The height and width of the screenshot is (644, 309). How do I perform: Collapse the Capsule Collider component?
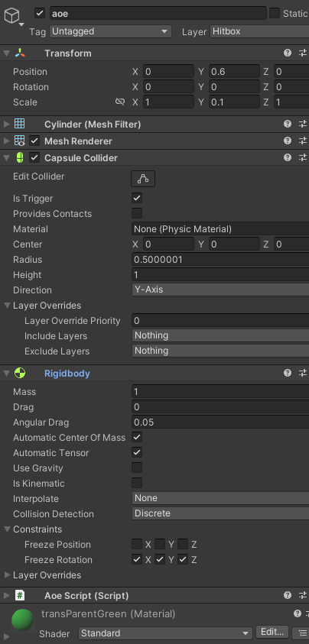pos(6,157)
